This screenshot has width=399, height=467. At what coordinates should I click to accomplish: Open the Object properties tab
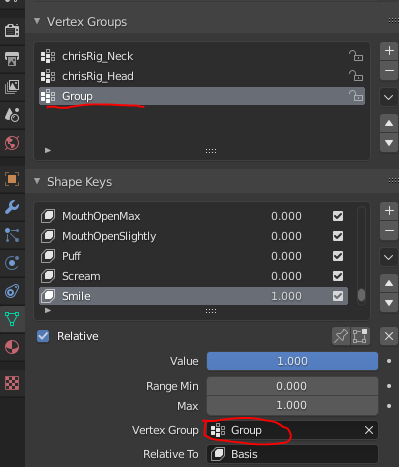(12, 179)
